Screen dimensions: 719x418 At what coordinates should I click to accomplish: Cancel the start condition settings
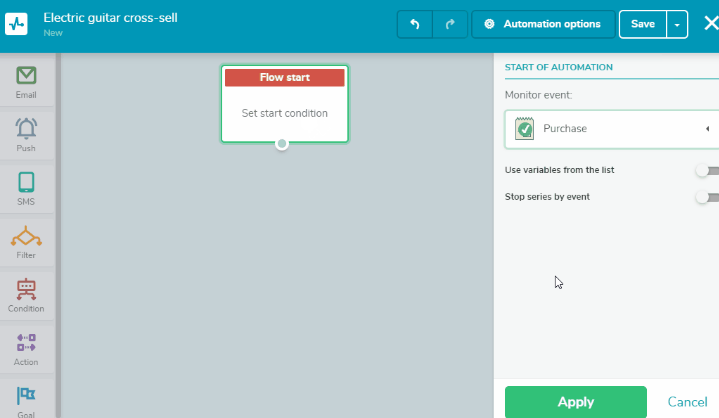(687, 402)
